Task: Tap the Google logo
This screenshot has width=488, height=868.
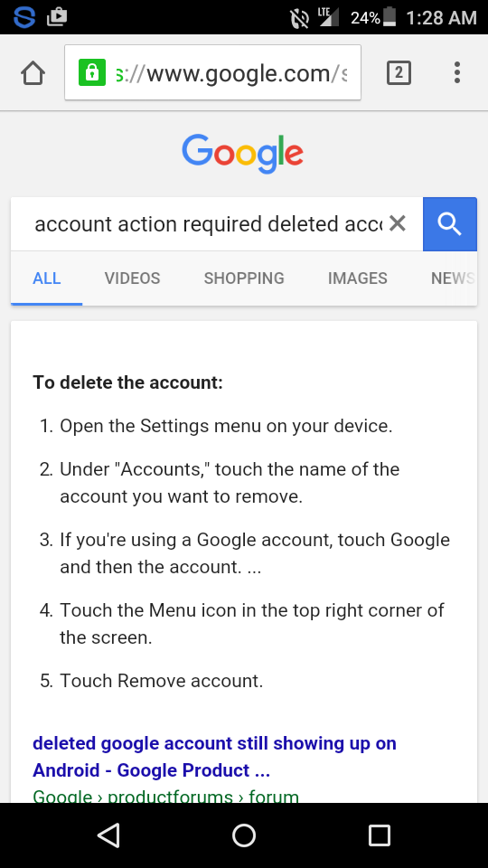Action: click(x=243, y=154)
